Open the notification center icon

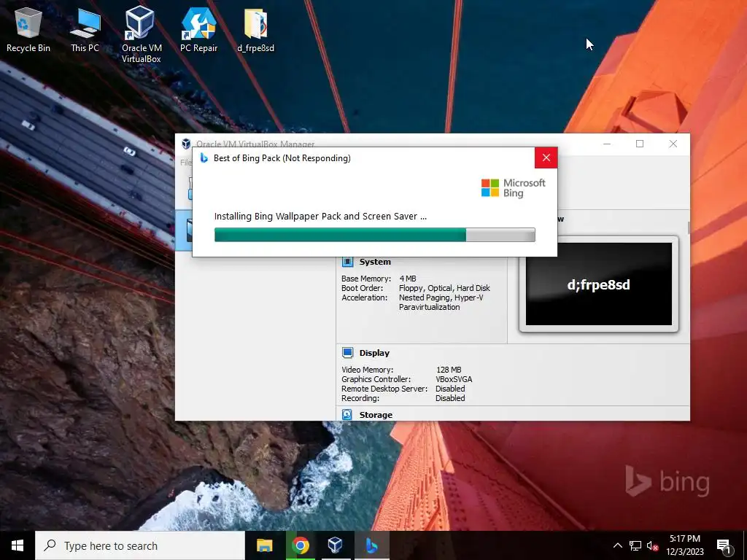pos(724,546)
